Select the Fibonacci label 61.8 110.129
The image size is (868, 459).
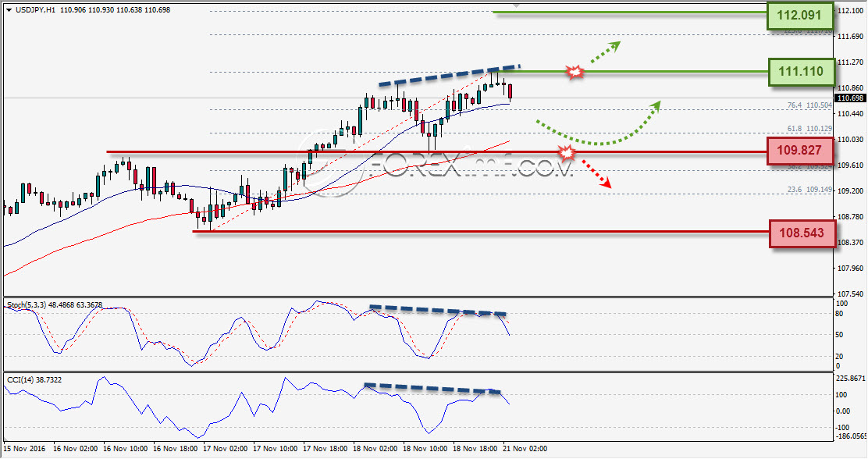[809, 129]
